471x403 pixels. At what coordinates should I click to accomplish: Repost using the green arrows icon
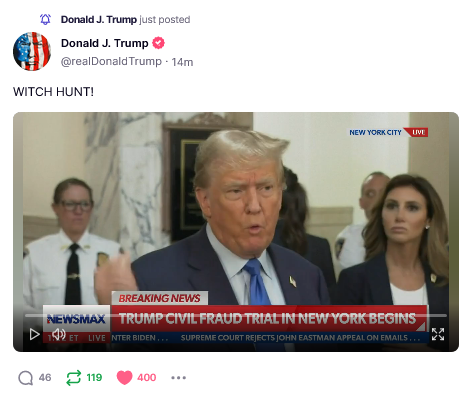(x=73, y=378)
